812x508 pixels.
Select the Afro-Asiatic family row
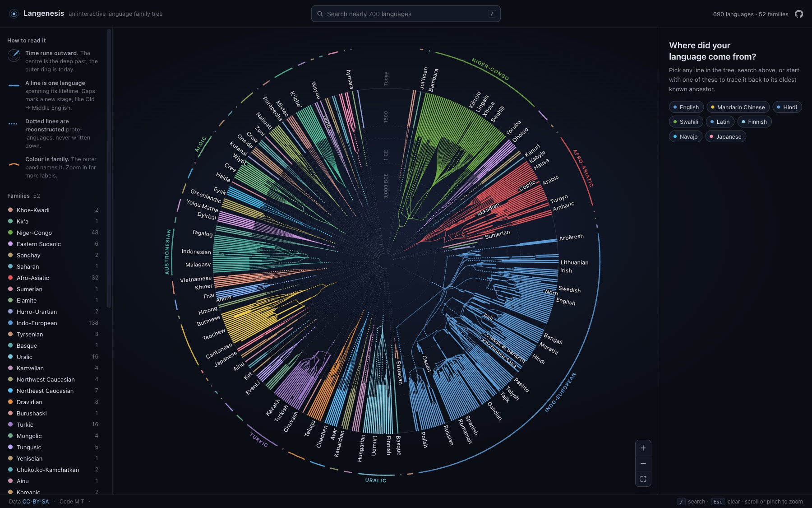coord(53,278)
